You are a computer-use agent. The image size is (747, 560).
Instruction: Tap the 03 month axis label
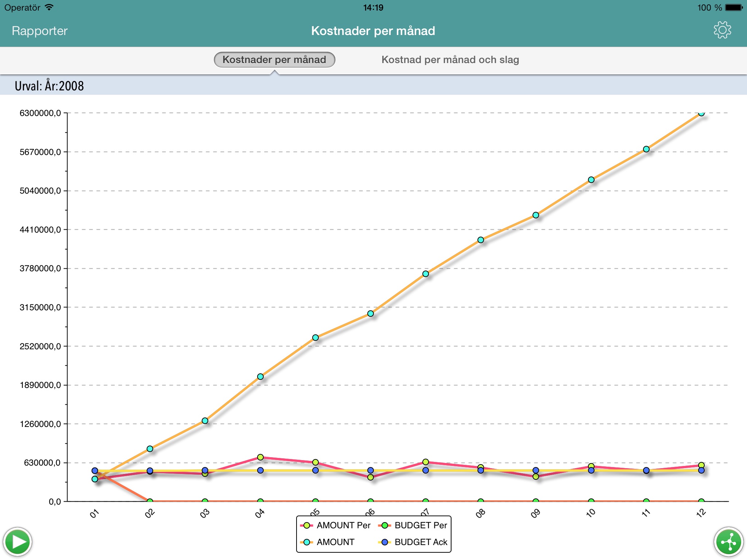205,513
